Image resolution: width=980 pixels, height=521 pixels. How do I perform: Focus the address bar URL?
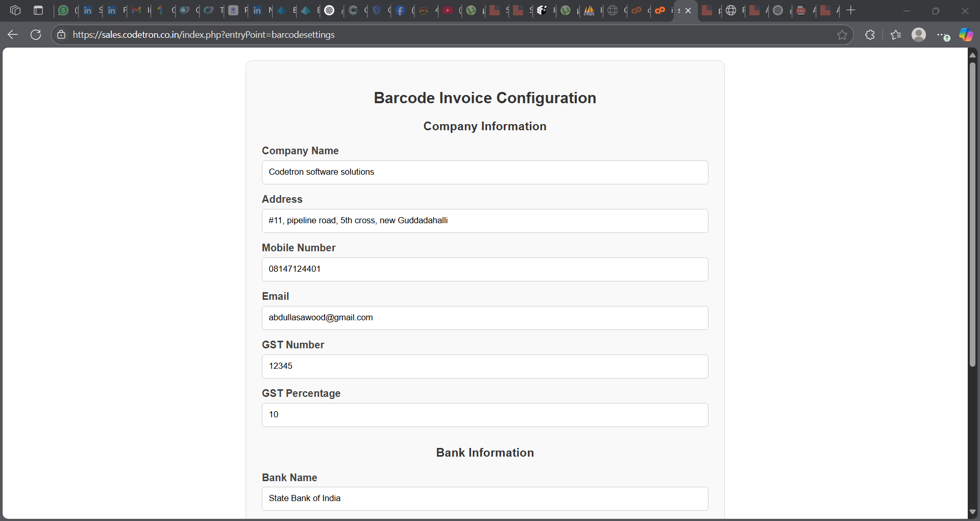(x=204, y=35)
